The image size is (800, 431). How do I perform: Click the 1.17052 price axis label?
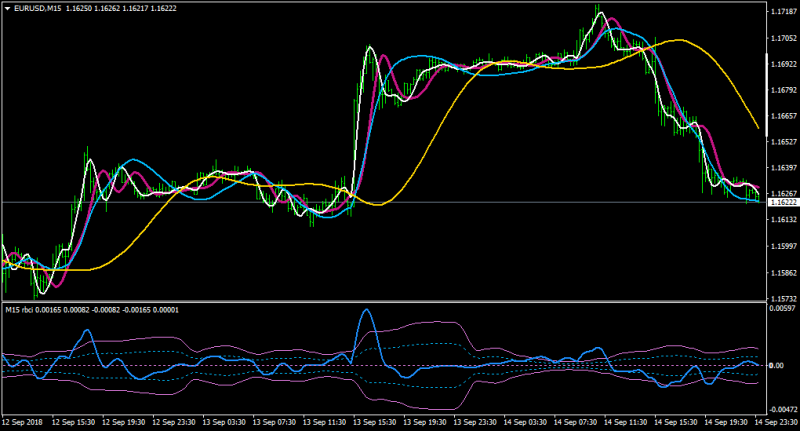coord(785,38)
